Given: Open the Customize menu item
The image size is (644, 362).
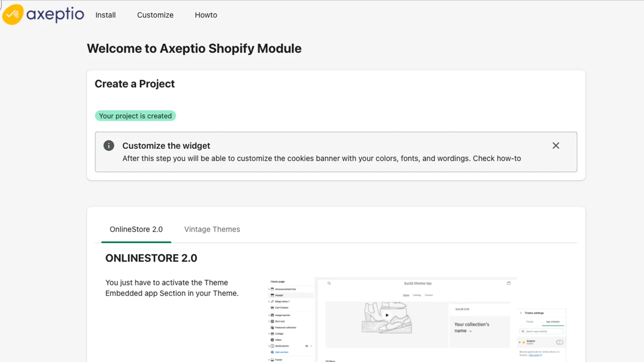Looking at the screenshot, I should coord(155,15).
